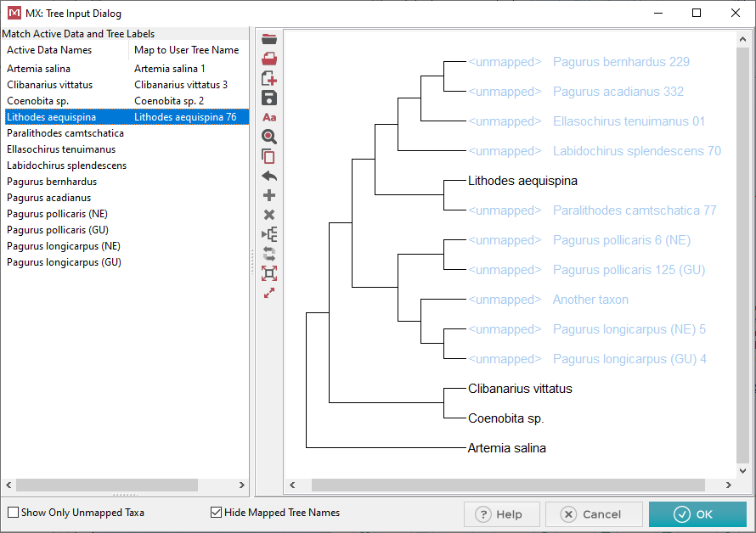Click the Another taxon label in tree

point(590,300)
